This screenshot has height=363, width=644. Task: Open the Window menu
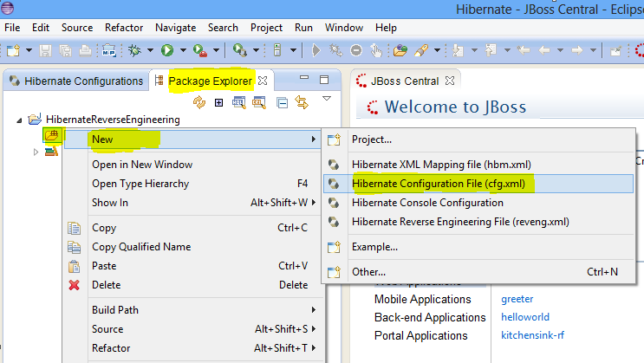[344, 28]
